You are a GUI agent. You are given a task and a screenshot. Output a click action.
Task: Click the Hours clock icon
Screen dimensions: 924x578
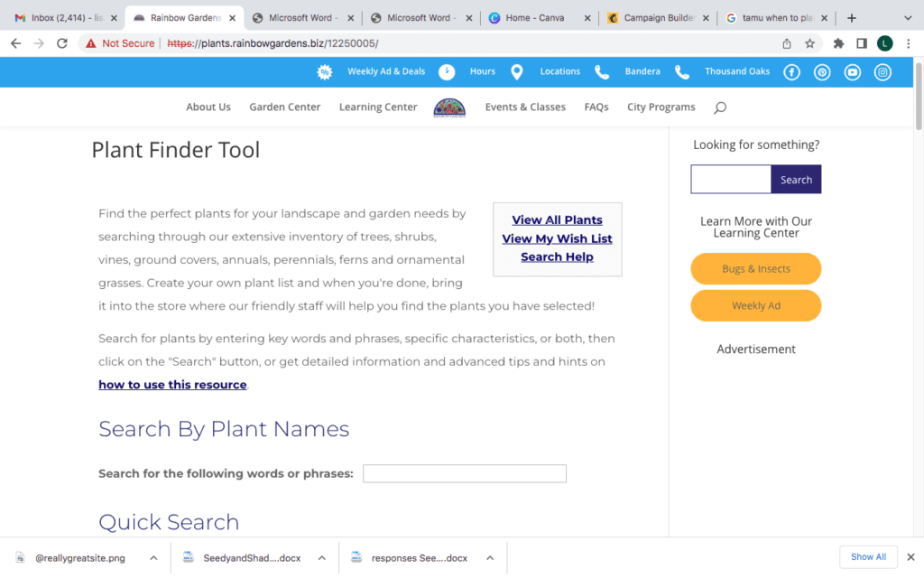click(x=447, y=71)
